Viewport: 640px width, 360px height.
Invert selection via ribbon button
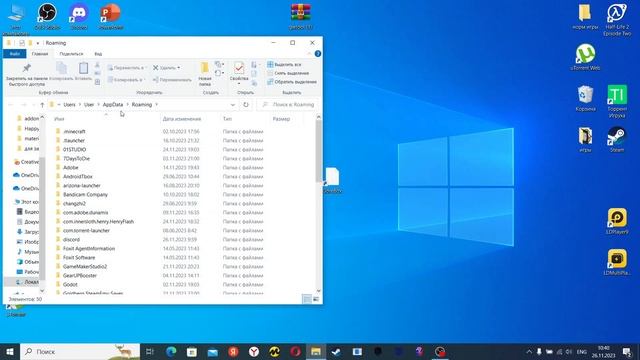click(x=292, y=82)
